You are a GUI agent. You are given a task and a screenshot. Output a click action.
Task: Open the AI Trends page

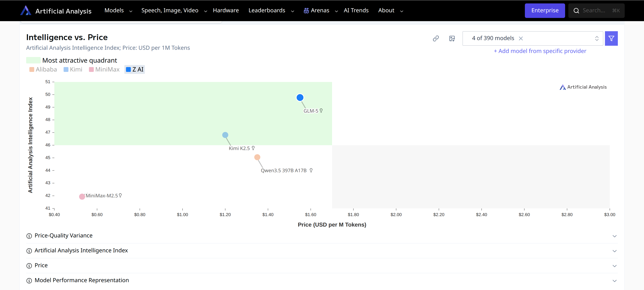click(x=356, y=10)
